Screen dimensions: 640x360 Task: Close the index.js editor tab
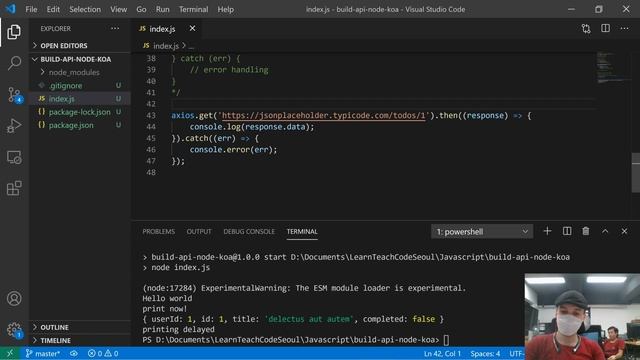click(x=192, y=29)
